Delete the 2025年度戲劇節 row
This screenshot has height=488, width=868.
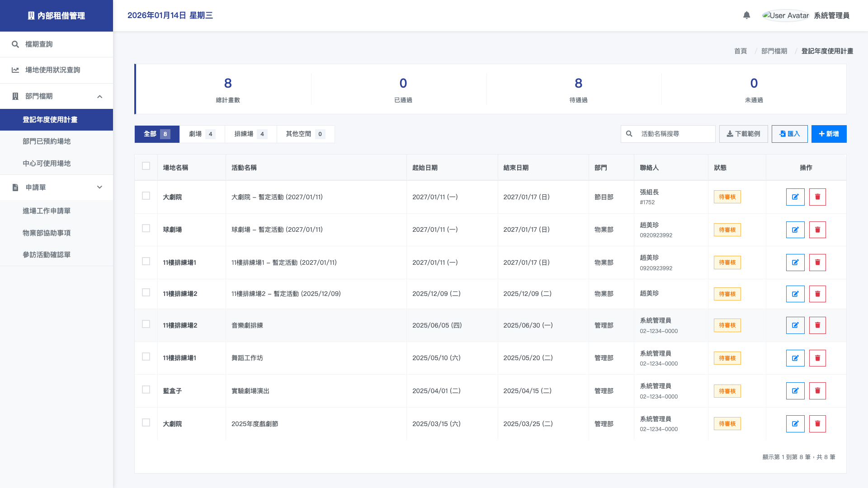(817, 424)
